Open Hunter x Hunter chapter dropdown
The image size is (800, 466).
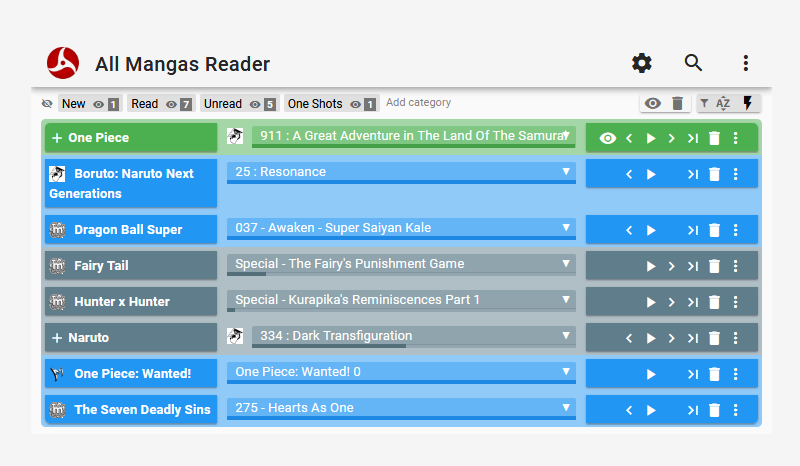pyautogui.click(x=401, y=301)
